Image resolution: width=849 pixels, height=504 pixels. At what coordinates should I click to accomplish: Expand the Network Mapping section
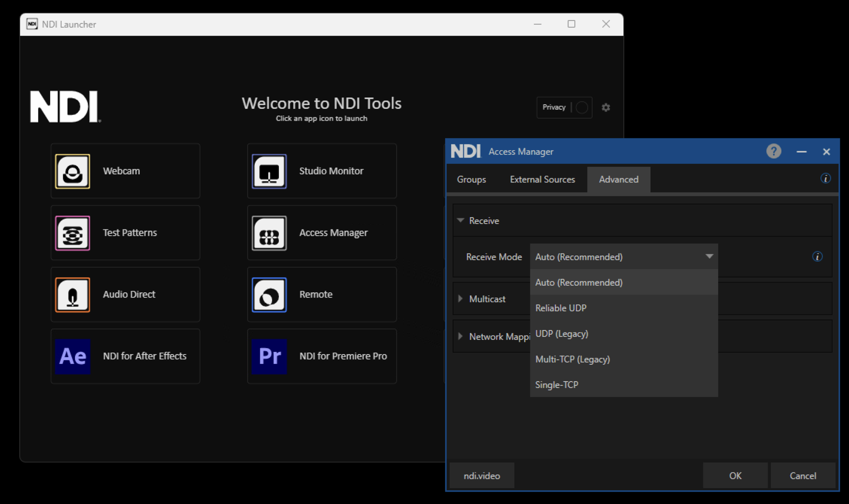460,336
